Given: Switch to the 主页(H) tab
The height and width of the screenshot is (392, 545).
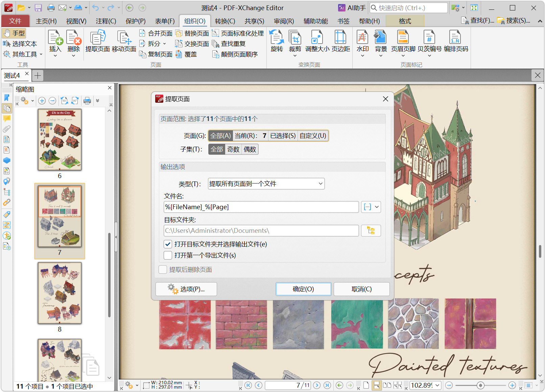Looking at the screenshot, I should click(46, 21).
